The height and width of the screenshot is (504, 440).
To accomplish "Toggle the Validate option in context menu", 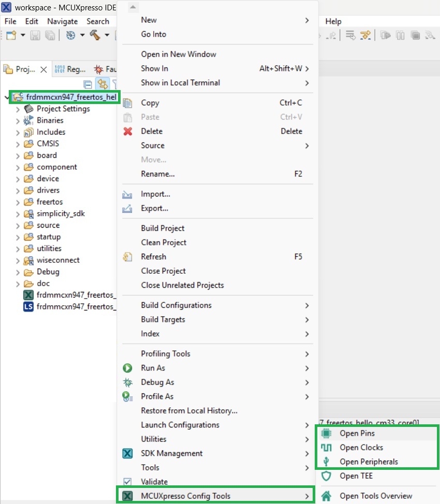I will click(153, 481).
